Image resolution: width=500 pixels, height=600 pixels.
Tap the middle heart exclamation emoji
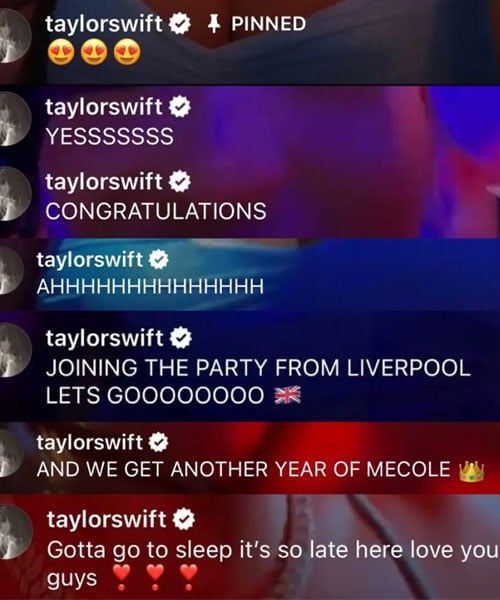[155, 577]
